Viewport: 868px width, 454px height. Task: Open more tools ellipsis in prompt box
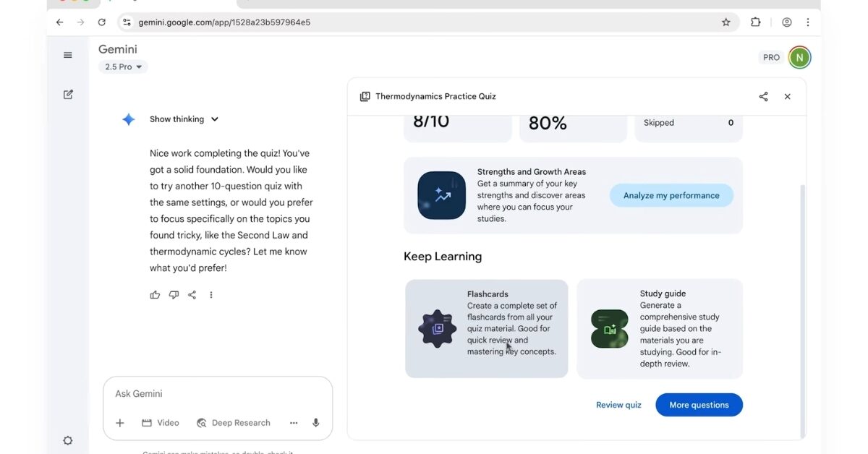click(x=294, y=423)
